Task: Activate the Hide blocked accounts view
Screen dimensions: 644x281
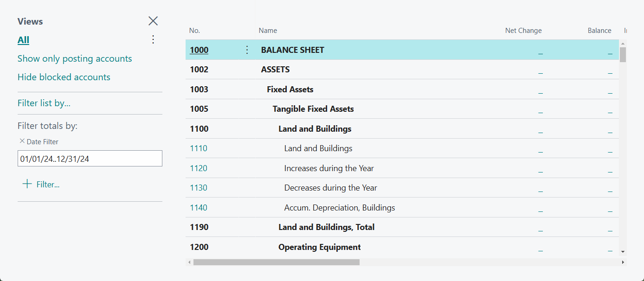Action: 64,77
